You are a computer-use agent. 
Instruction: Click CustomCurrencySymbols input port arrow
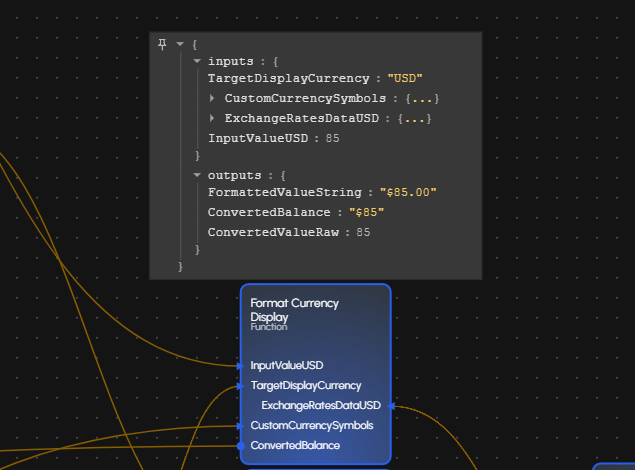pyautogui.click(x=241, y=426)
